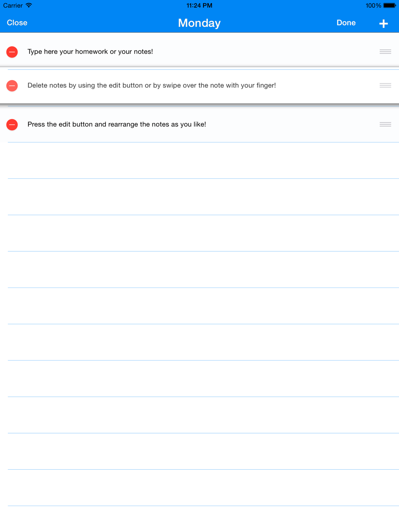
Task: Tap reorder grip on 'Press the edit button' note
Action: (385, 125)
